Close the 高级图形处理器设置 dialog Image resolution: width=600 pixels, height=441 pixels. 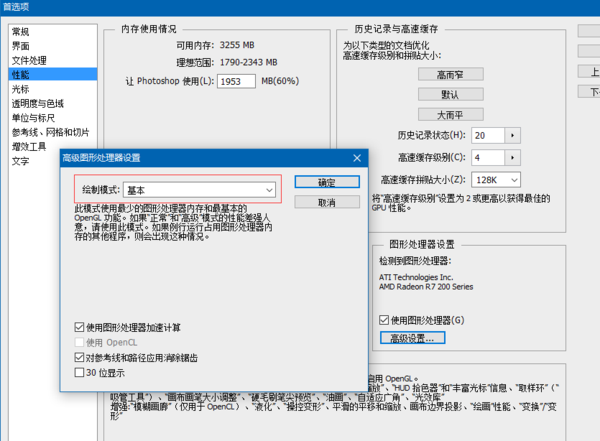pos(357,158)
